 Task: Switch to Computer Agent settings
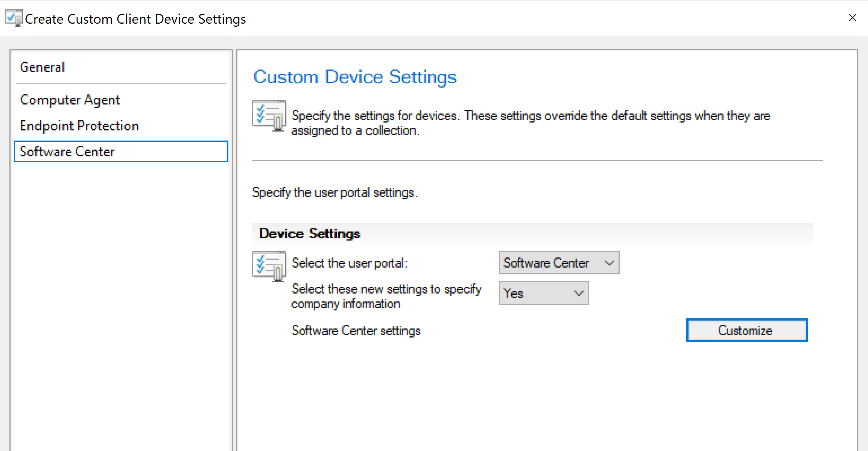(x=70, y=100)
